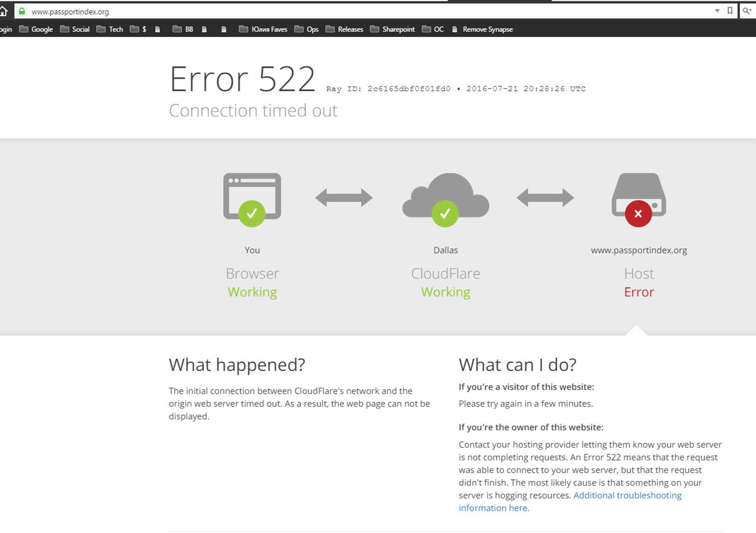
Task: Click the green padlock security icon
Action: coord(22,11)
